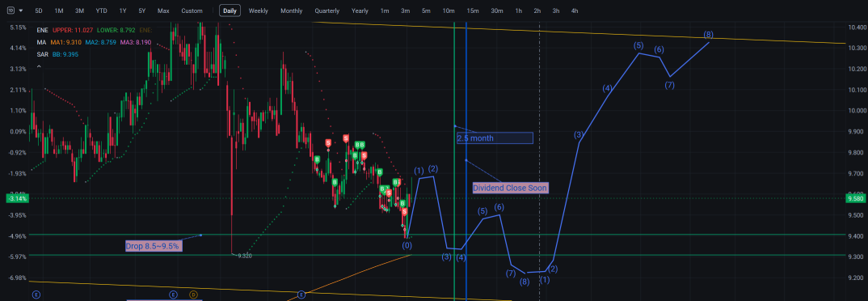Select the "2.5 month" annotation box

(x=495, y=138)
